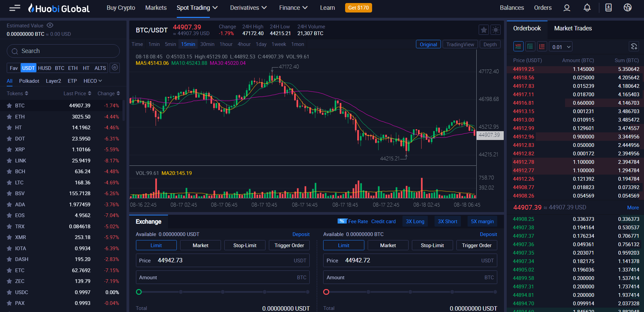Focus the sell Amount input field
644x312 pixels.
tap(410, 277)
